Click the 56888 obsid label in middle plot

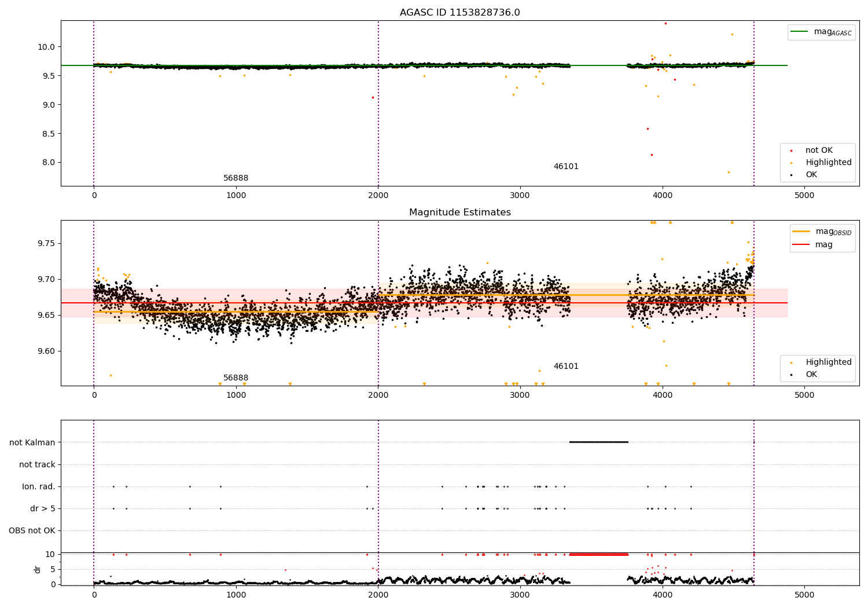pyautogui.click(x=236, y=378)
